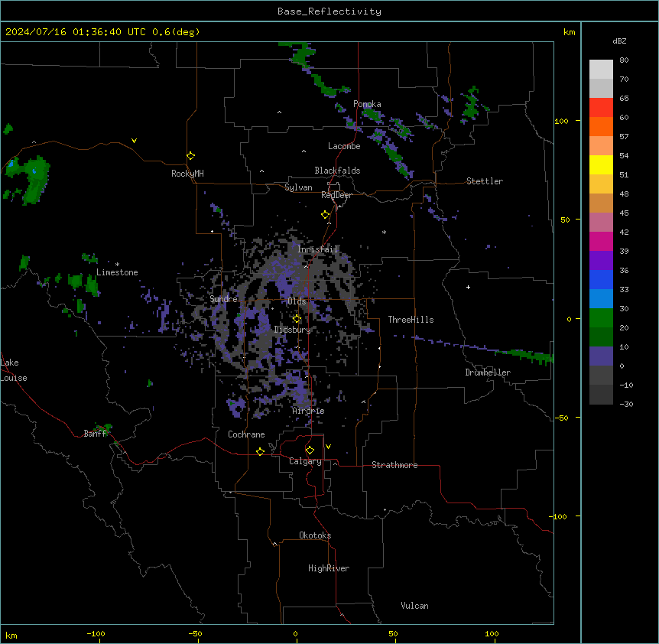The width and height of the screenshot is (659, 644).
Task: Click the Calgary city label
Action: 305,461
